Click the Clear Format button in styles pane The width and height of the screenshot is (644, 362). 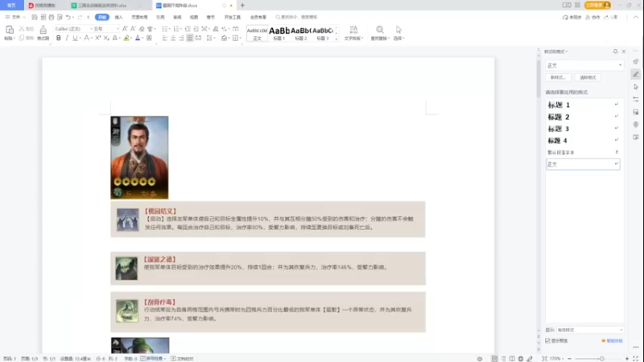(588, 77)
